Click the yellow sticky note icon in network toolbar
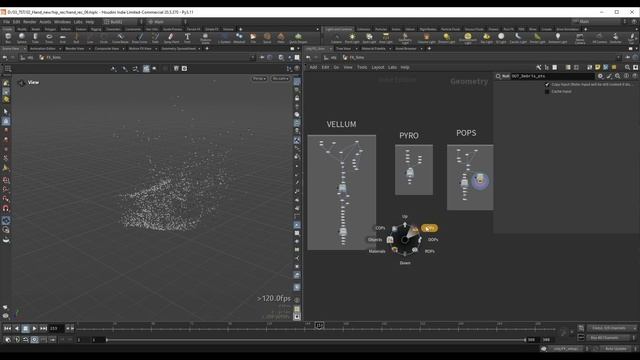640x360 pixels. 598,67
